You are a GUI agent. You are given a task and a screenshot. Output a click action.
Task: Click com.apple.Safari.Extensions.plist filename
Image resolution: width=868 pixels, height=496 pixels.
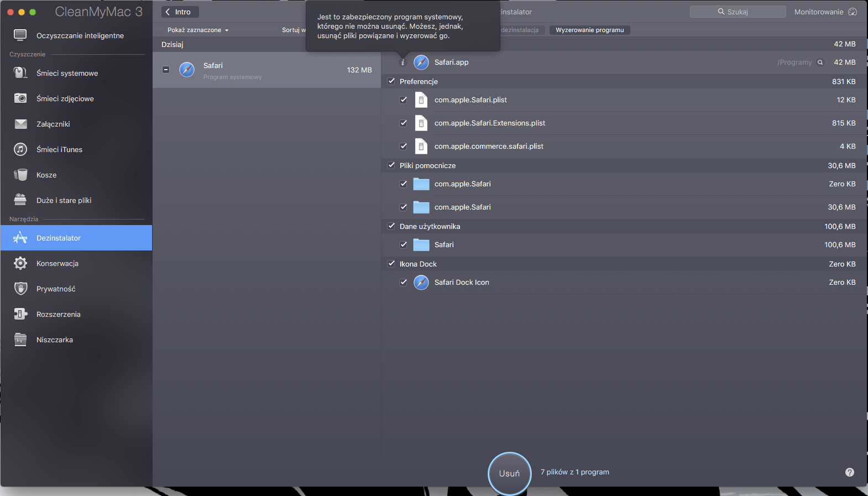tap(490, 123)
